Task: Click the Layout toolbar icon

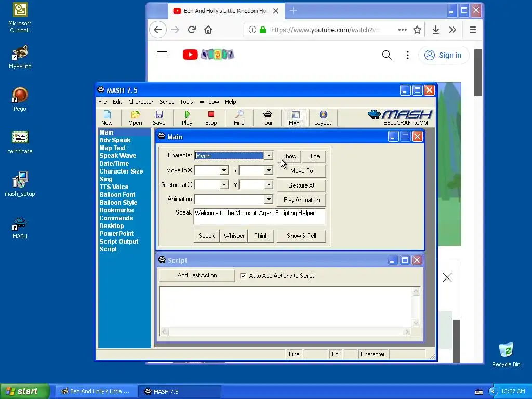Action: (323, 118)
